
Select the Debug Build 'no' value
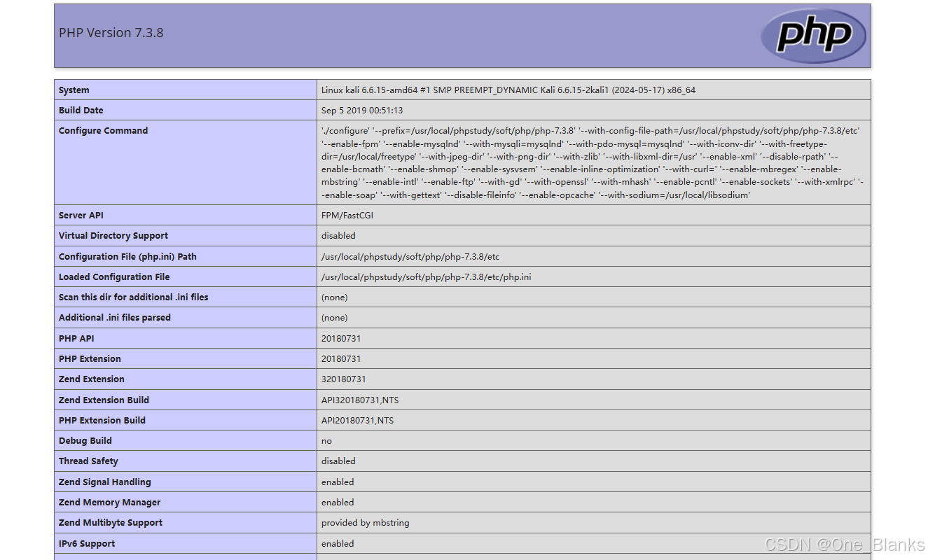point(327,441)
